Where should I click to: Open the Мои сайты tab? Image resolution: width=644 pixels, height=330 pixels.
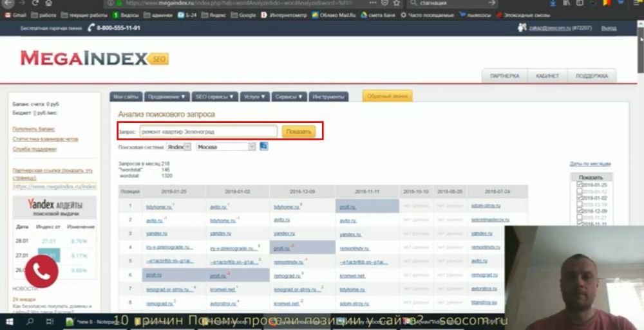(126, 96)
